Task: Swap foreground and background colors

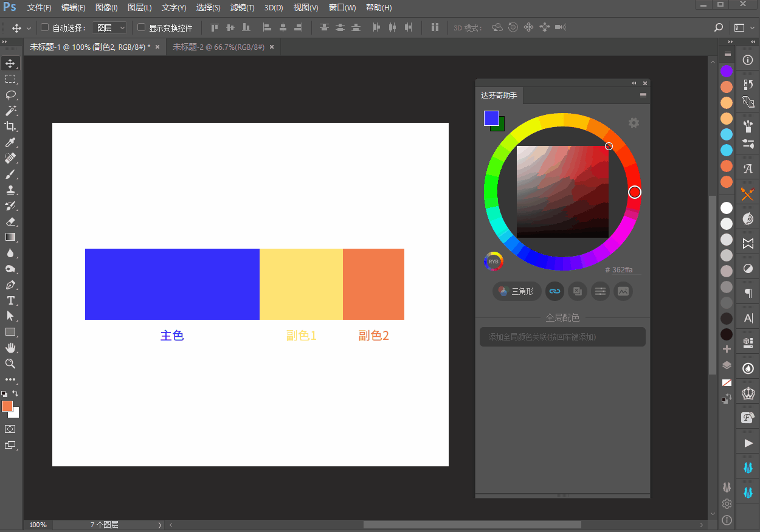Action: click(15, 394)
